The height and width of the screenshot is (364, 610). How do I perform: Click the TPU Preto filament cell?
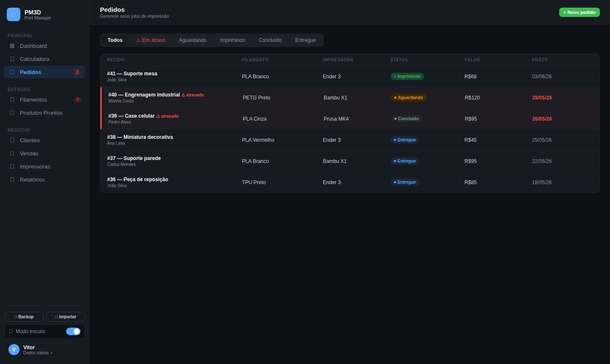tap(254, 182)
